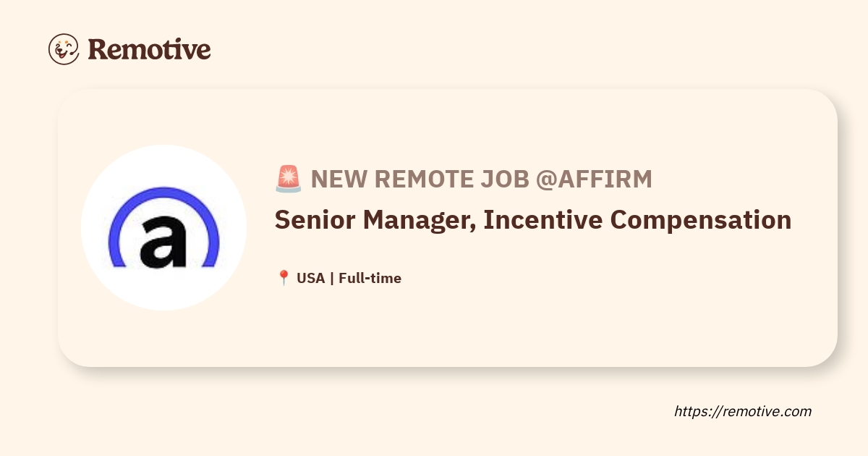Select the USA location label
Image resolution: width=868 pixels, height=456 pixels.
pyautogui.click(x=311, y=278)
